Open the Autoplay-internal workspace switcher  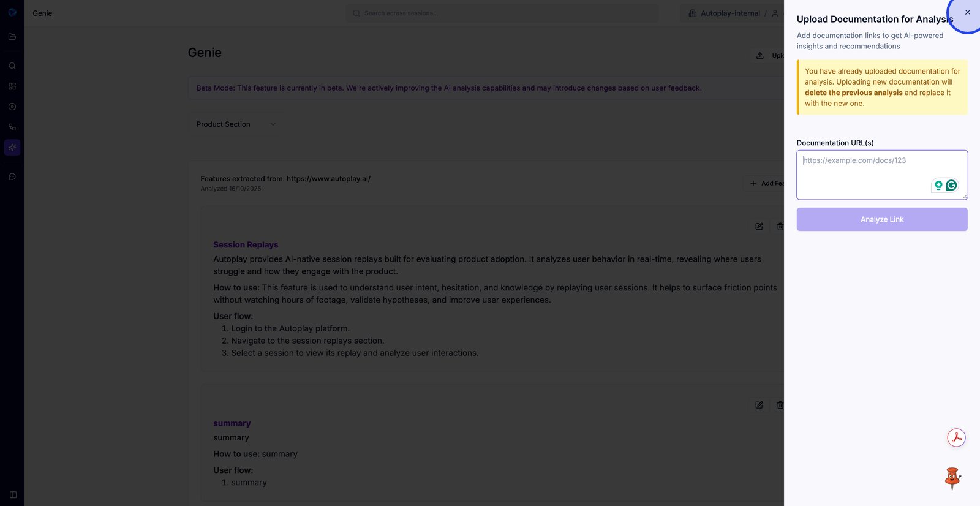[730, 13]
